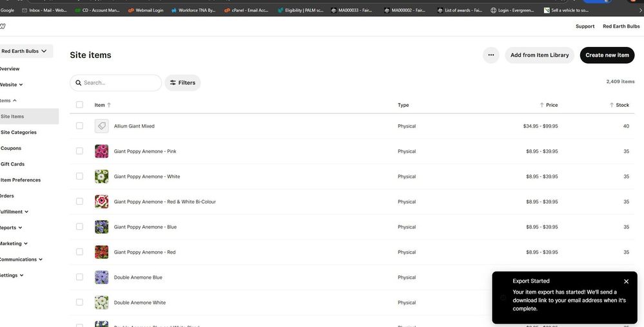Image resolution: width=644 pixels, height=327 pixels.
Task: Open the Webmail Login bookmark
Action: (x=146, y=10)
